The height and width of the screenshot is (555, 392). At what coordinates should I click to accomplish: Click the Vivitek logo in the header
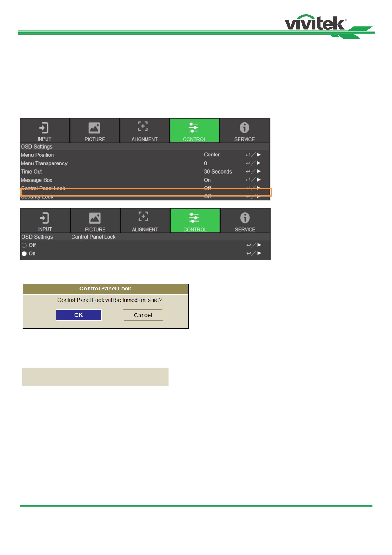[315, 23]
